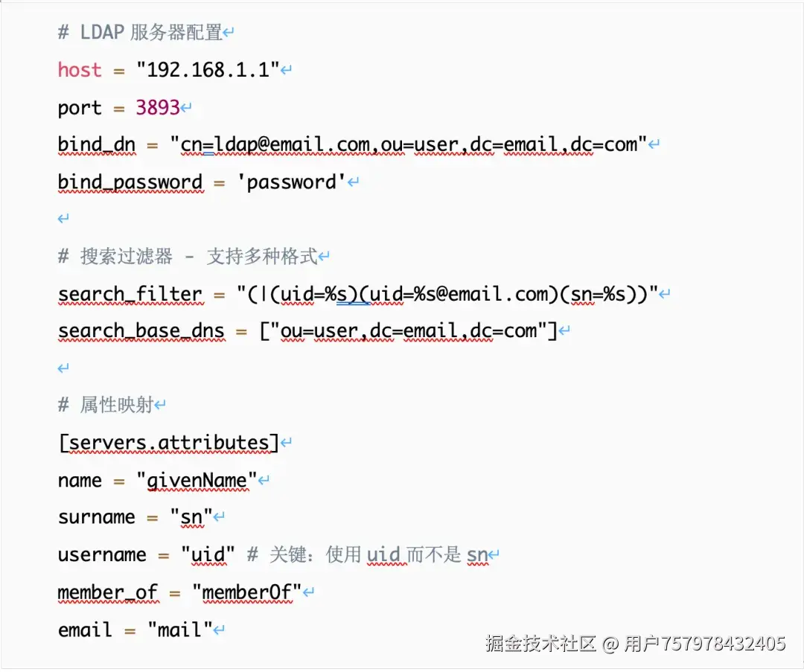
Task: Click the bind_dn key name
Action: coord(96,145)
